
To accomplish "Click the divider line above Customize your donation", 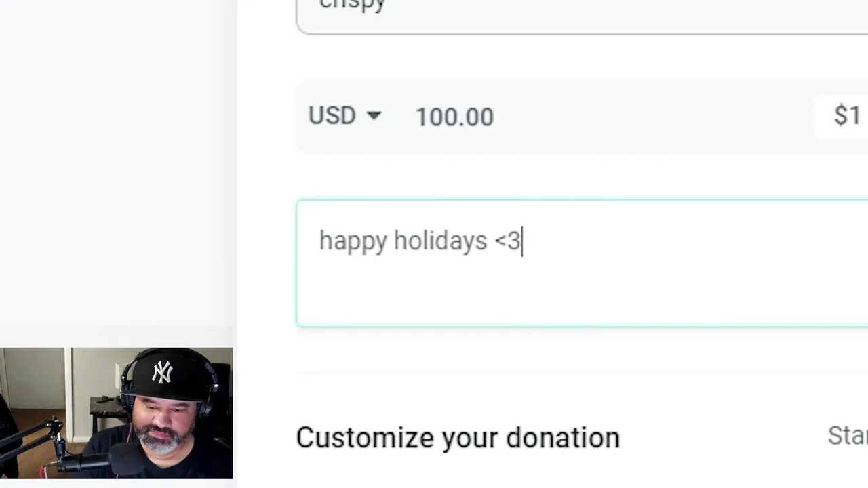I will pyautogui.click(x=583, y=373).
